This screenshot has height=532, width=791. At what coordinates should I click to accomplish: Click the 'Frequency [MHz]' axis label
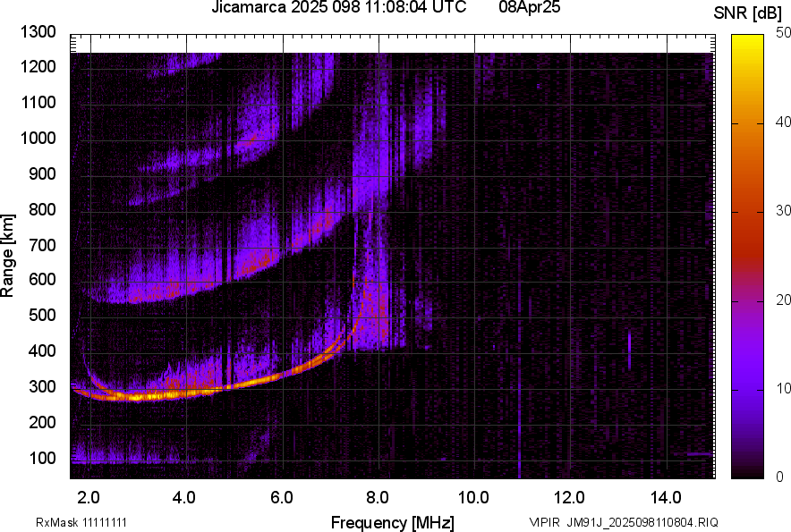[393, 522]
